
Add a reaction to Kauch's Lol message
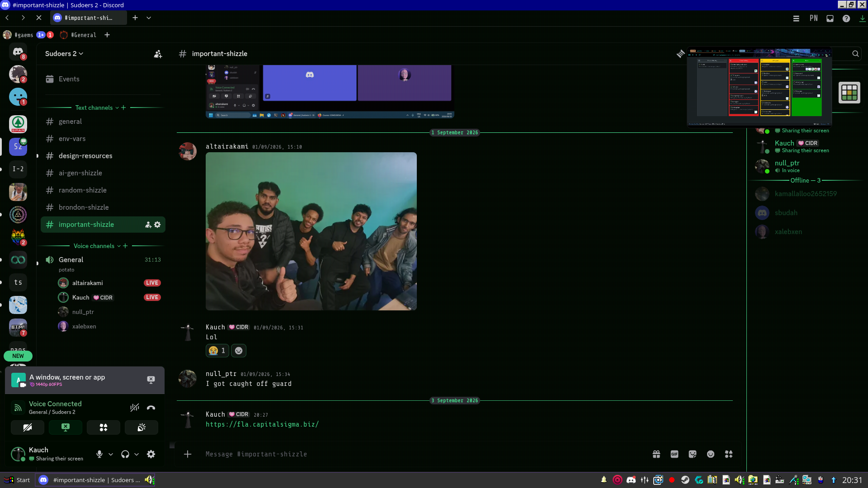pos(239,351)
